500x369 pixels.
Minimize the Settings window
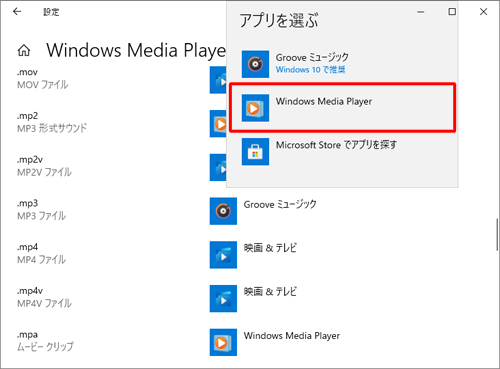[421, 12]
